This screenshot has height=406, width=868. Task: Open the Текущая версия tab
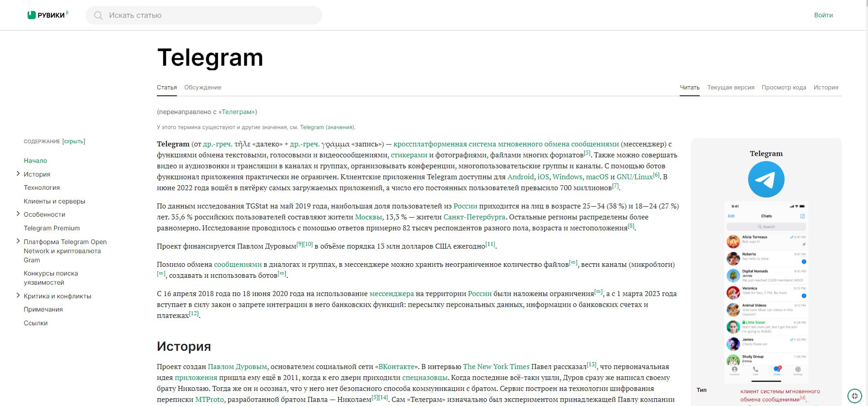coord(731,87)
